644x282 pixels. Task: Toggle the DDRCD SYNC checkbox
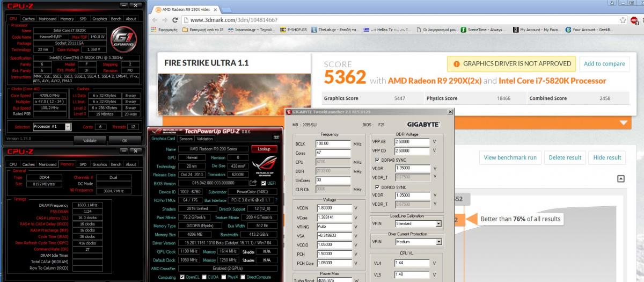(376, 186)
